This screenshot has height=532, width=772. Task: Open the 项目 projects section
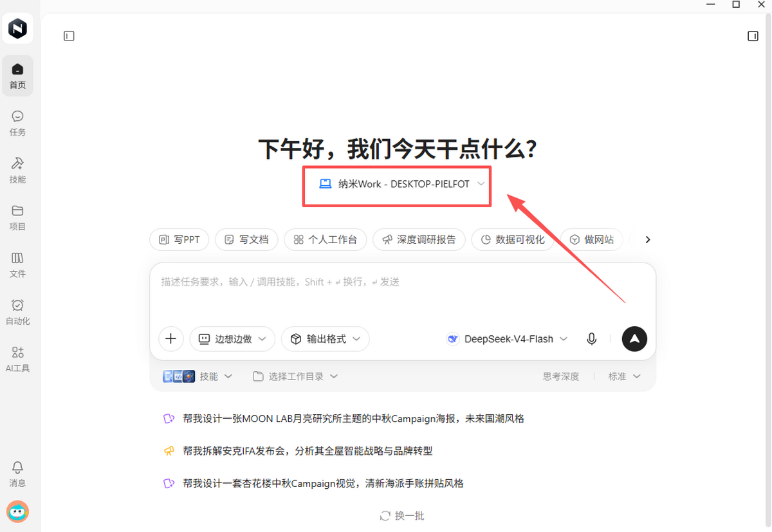tap(17, 218)
